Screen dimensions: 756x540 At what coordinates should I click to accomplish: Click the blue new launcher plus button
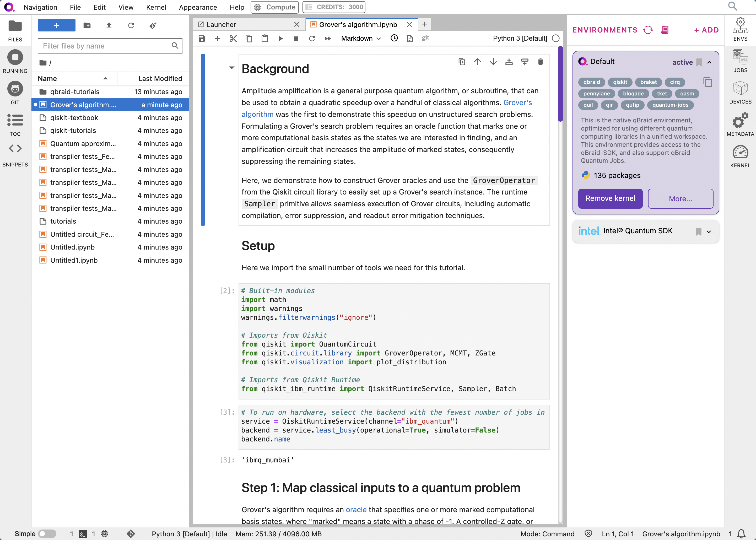pos(57,25)
